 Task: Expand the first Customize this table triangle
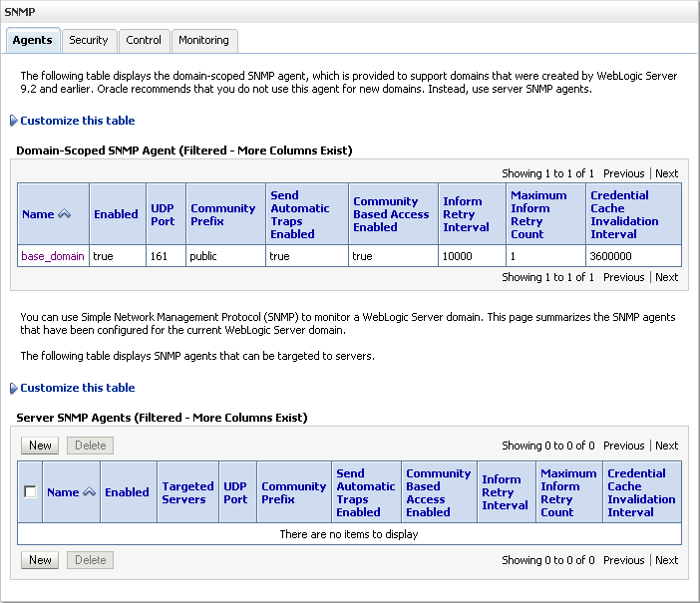(13, 121)
